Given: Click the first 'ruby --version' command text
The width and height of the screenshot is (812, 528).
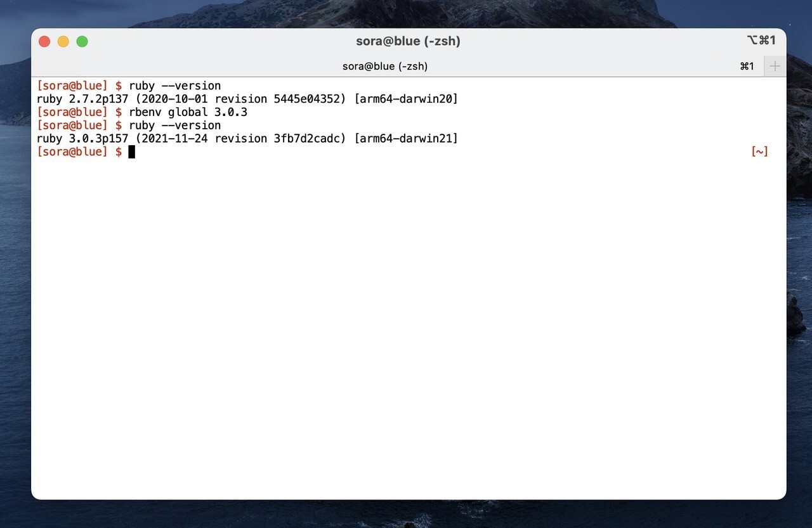Looking at the screenshot, I should [175, 86].
